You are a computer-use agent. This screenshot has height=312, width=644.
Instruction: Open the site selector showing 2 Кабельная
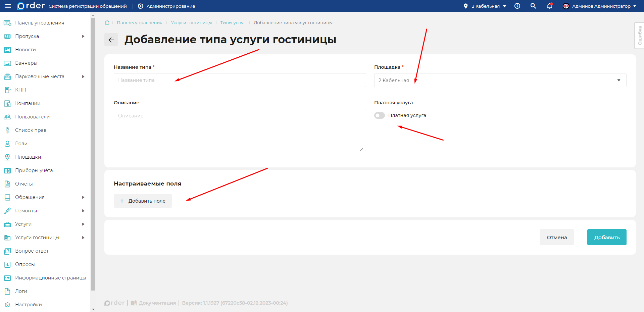pyautogui.click(x=484, y=6)
